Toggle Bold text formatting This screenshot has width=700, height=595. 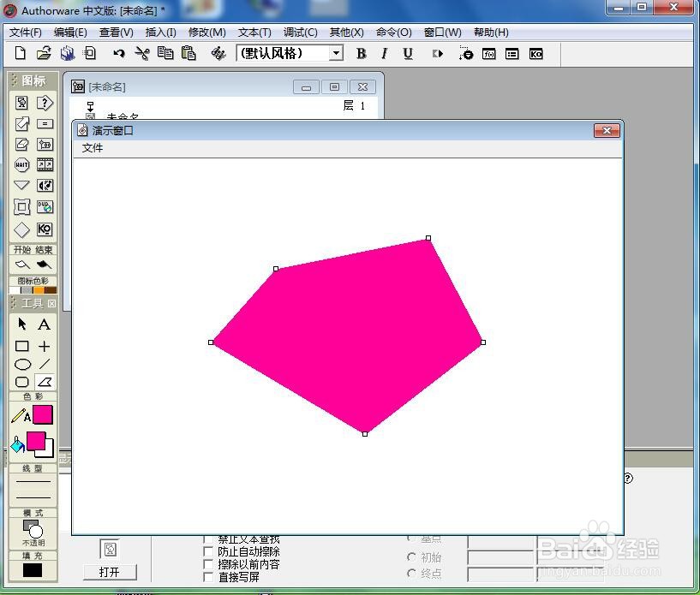pyautogui.click(x=362, y=54)
